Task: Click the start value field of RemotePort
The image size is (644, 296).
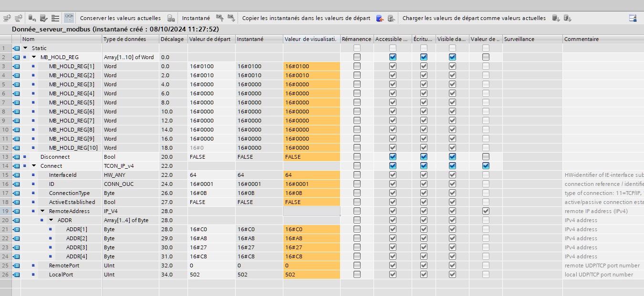Action: [x=211, y=265]
